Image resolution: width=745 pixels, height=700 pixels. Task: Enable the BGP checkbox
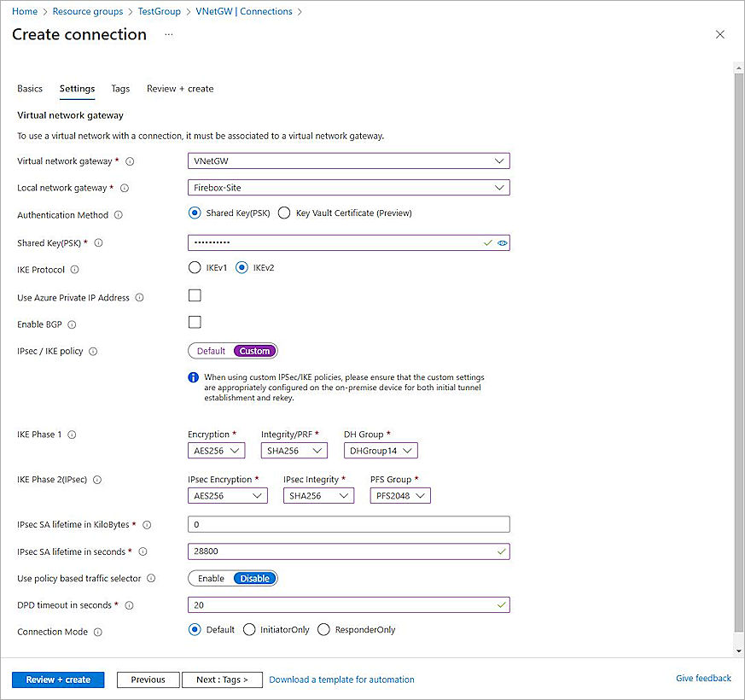click(195, 322)
